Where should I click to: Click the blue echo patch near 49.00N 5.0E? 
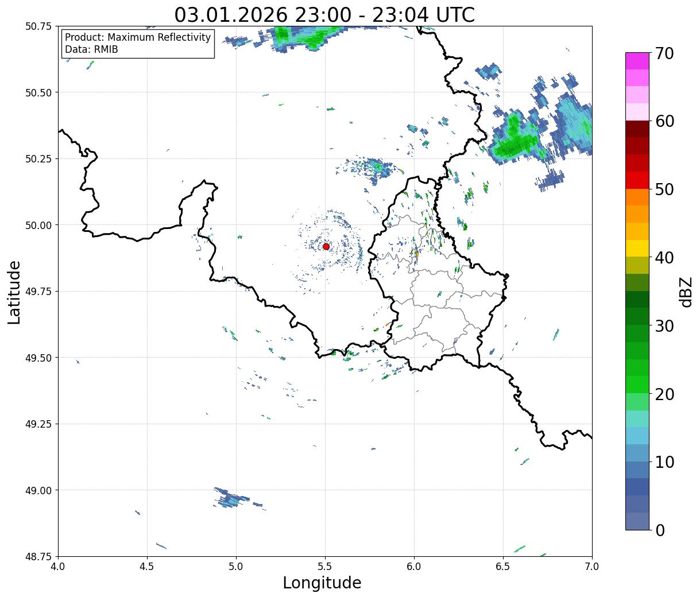(x=233, y=498)
